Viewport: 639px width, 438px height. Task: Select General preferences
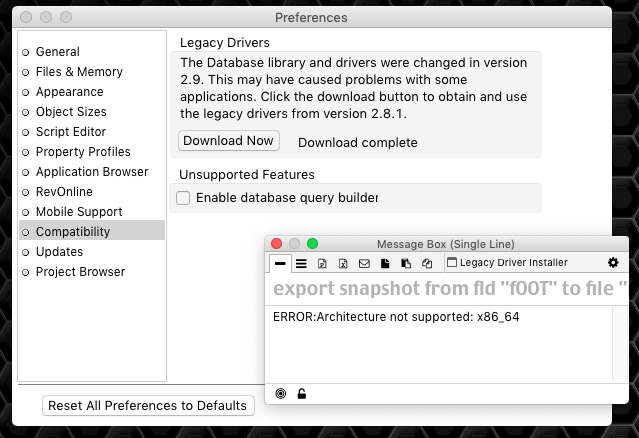pyautogui.click(x=92, y=52)
